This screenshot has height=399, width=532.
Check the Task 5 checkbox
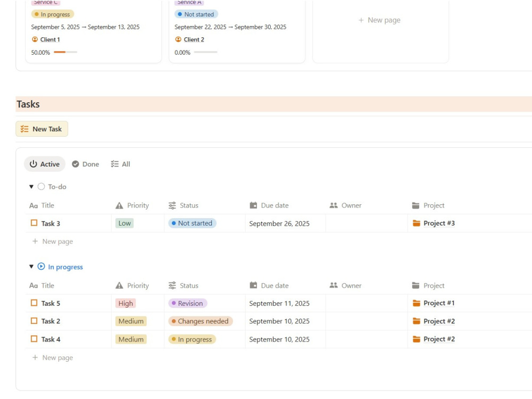click(34, 303)
